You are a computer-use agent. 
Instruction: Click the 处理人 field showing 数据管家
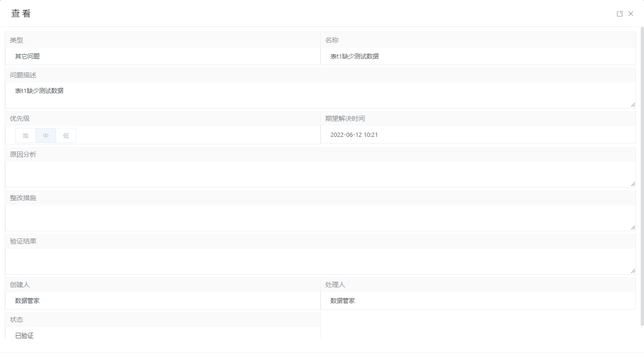478,301
